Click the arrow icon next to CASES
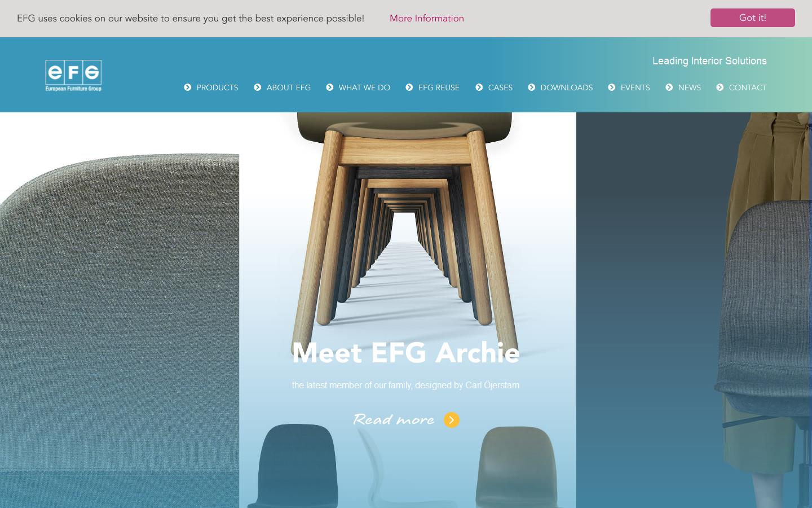Screen dimensions: 812x508 (x=479, y=87)
